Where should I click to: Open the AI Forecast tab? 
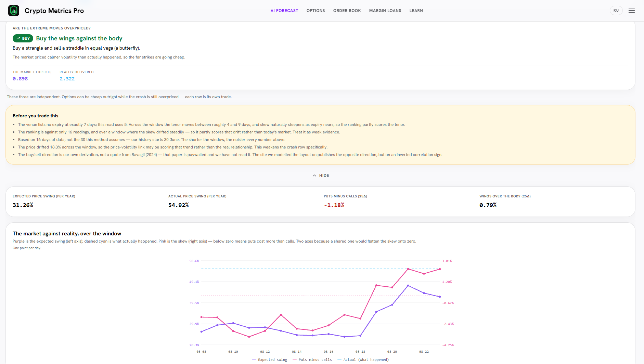[284, 11]
